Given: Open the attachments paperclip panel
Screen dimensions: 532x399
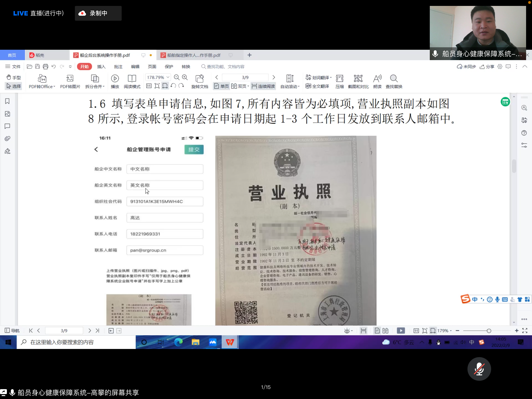Looking at the screenshot, I should point(7,138).
